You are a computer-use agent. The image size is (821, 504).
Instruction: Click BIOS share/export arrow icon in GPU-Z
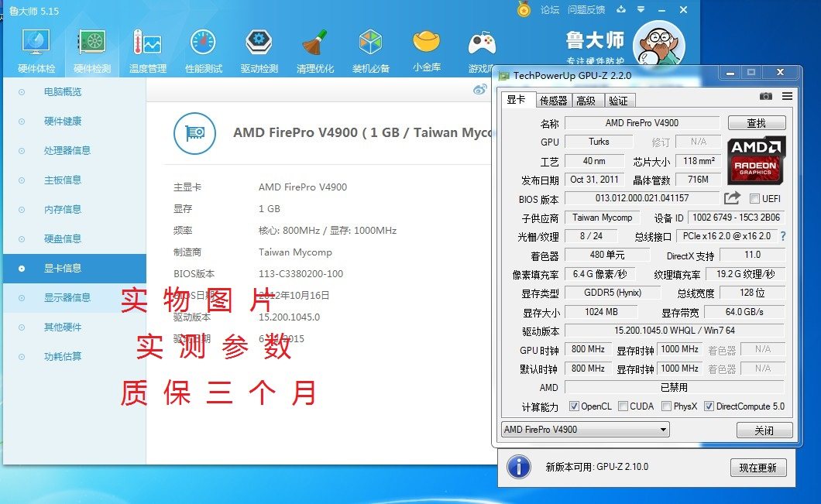[732, 198]
